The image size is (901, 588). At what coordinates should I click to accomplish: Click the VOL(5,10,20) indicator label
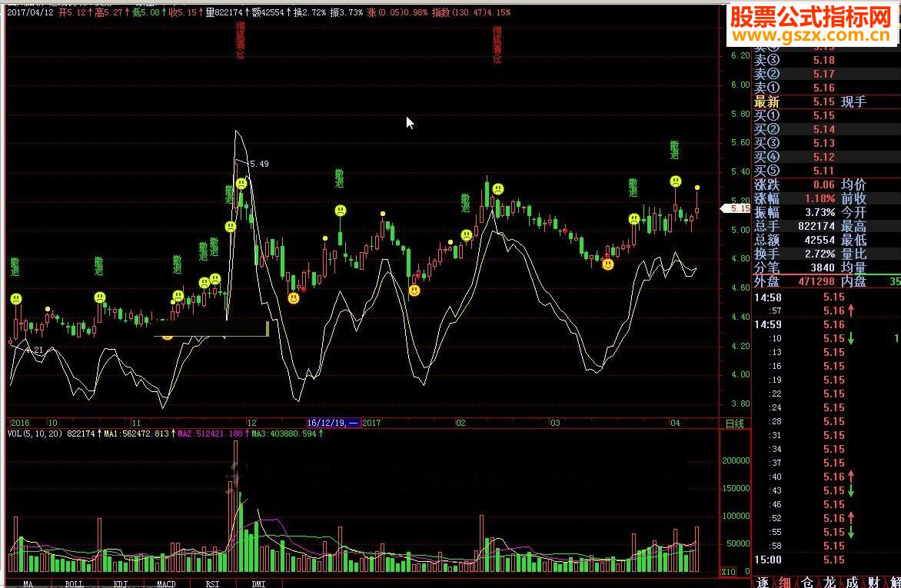(x=35, y=434)
